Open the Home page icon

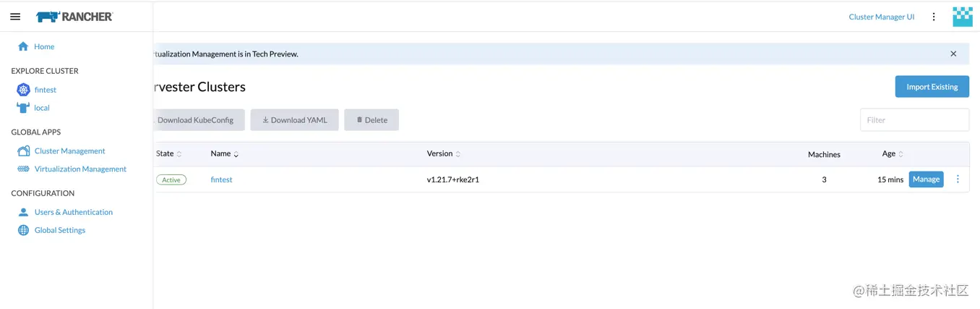coord(23,46)
